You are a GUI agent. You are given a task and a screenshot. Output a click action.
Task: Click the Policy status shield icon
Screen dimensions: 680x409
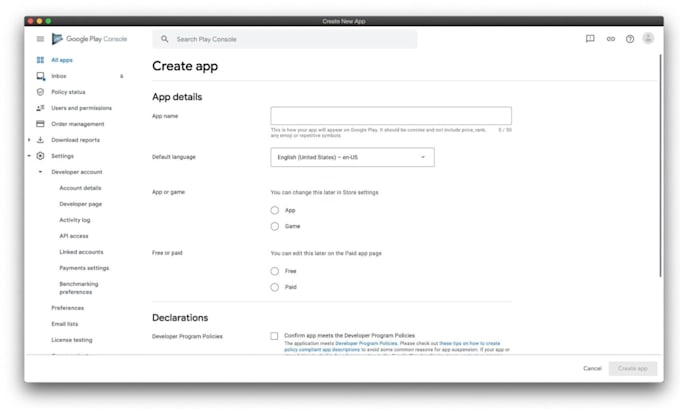(40, 92)
